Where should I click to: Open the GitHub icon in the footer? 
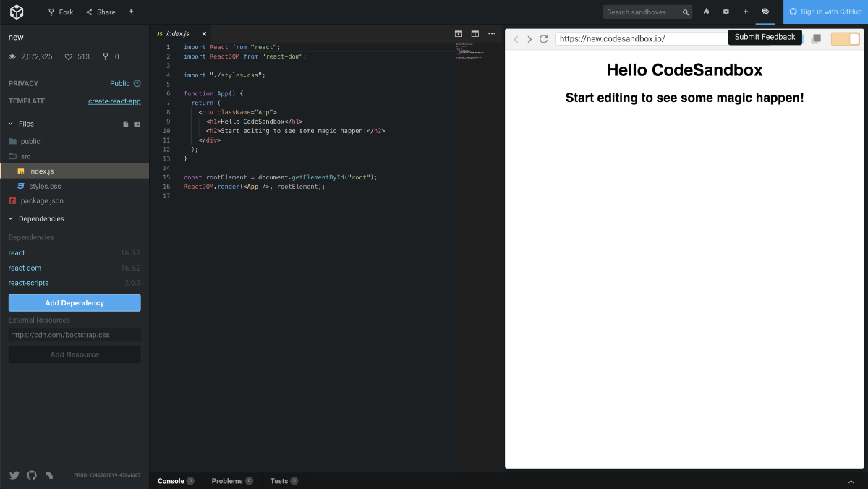coord(32,475)
